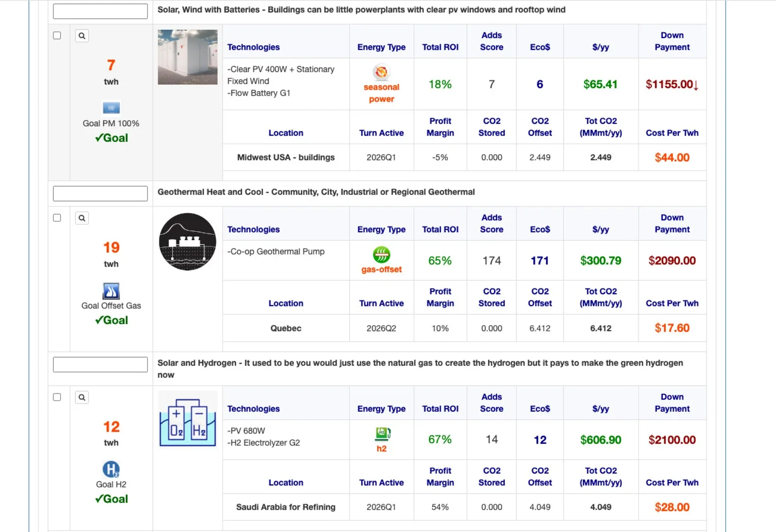776x532 pixels.
Task: Click the magnifier beside the Solar and Hydrogen project
Action: click(x=82, y=397)
